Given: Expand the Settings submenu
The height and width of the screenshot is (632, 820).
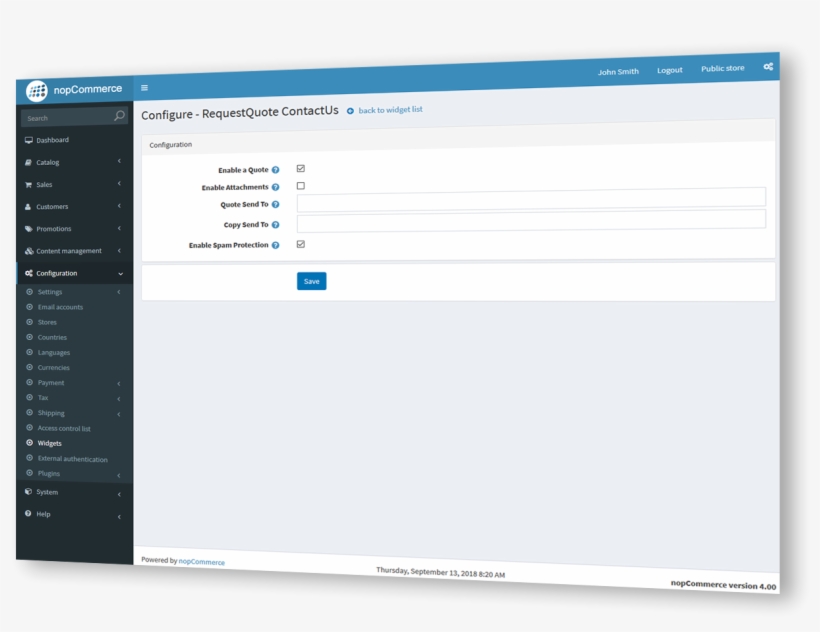Looking at the screenshot, I should click(x=50, y=291).
